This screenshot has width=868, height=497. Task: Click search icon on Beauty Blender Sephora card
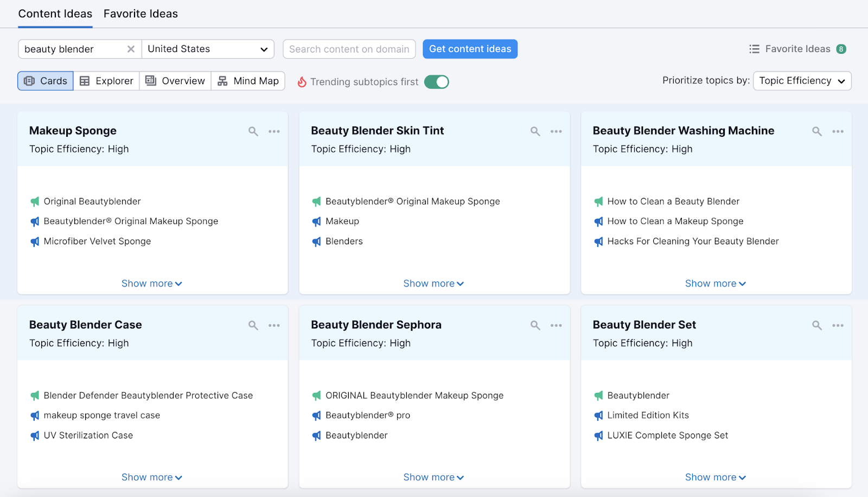point(535,326)
